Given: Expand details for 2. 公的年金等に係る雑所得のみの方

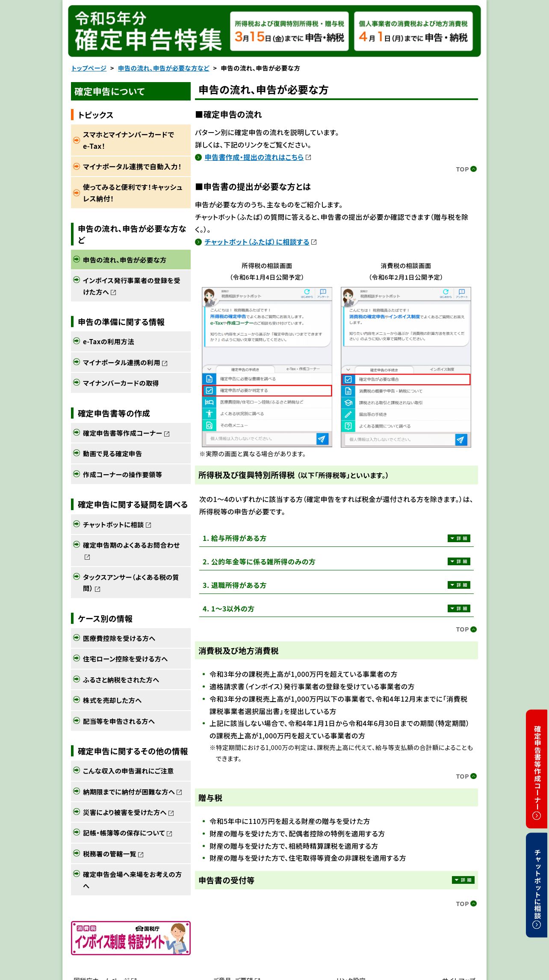Looking at the screenshot, I should click(x=459, y=561).
